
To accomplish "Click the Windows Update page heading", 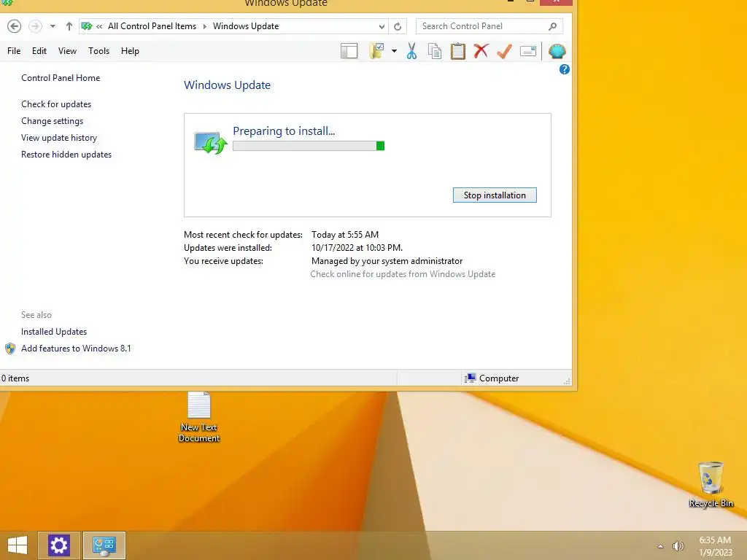I will tap(228, 85).
